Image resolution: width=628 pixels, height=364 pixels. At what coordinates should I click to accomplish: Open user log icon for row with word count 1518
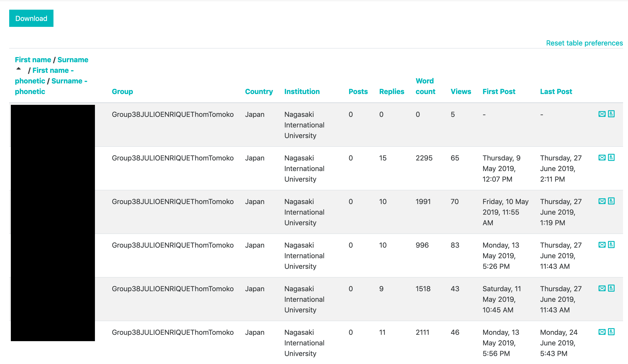click(611, 288)
